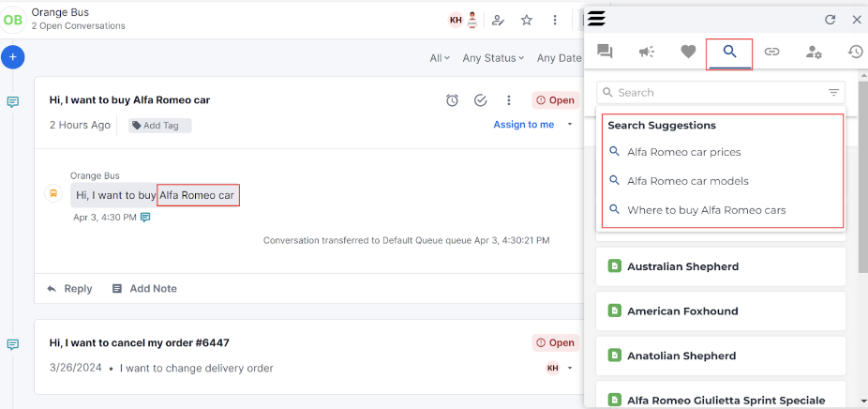Open the announcements megaphone tab

[x=647, y=53]
